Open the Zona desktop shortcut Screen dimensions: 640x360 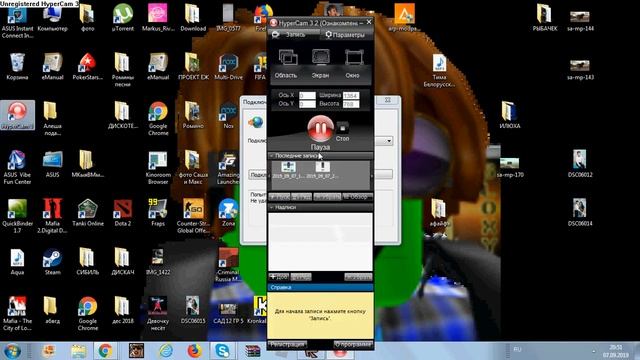[x=228, y=213]
